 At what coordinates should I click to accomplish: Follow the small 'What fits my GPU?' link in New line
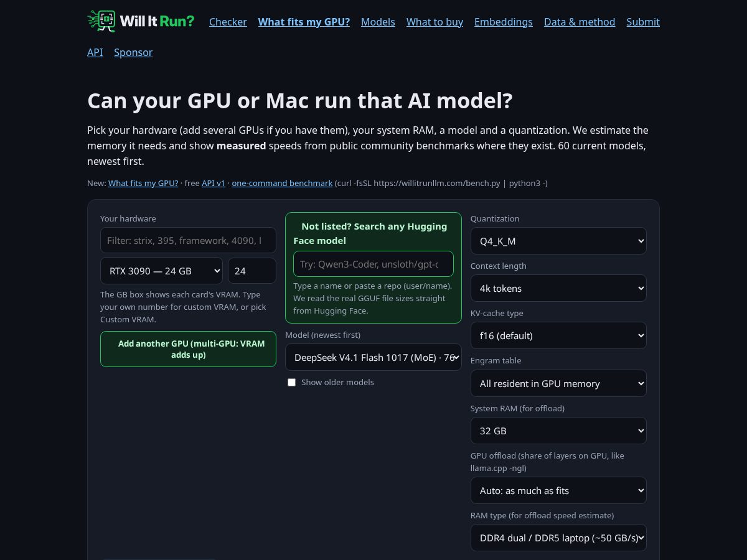(x=143, y=183)
